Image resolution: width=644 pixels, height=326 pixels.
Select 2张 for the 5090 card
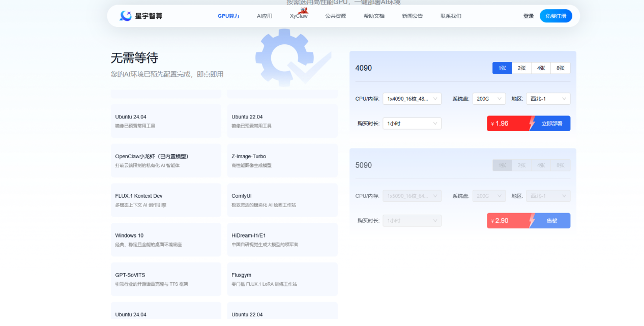(x=522, y=165)
